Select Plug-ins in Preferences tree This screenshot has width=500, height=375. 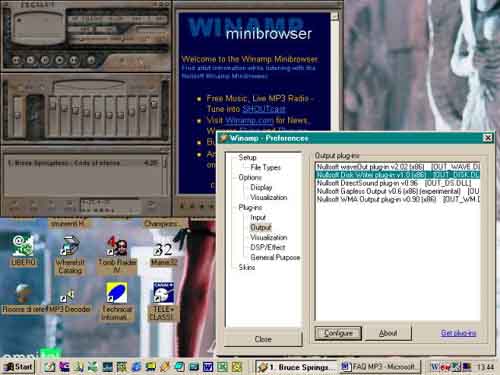click(250, 207)
